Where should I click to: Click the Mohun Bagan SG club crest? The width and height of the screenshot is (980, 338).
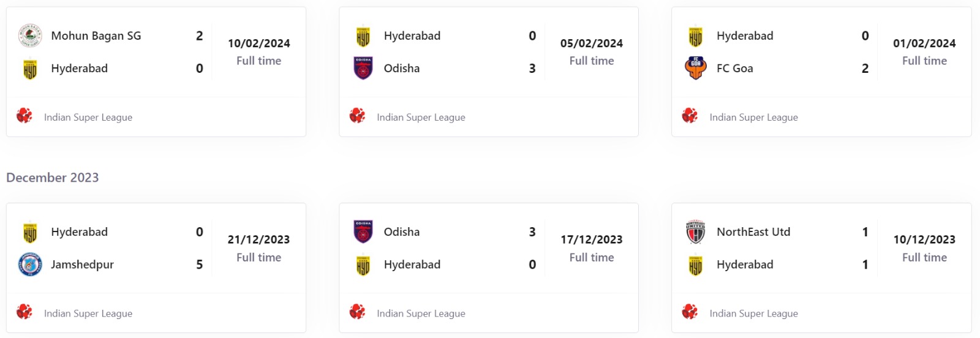tap(30, 36)
